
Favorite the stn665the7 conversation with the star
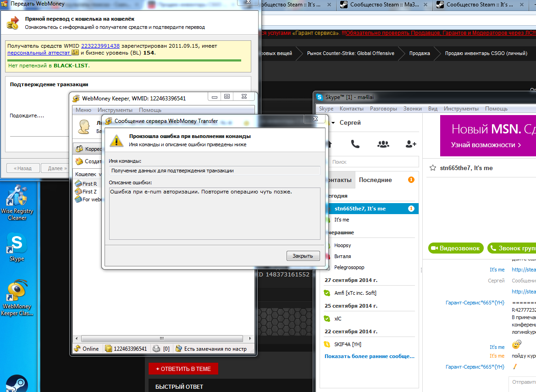433,168
